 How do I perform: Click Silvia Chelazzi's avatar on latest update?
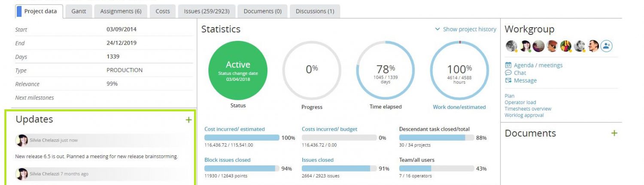point(21,140)
